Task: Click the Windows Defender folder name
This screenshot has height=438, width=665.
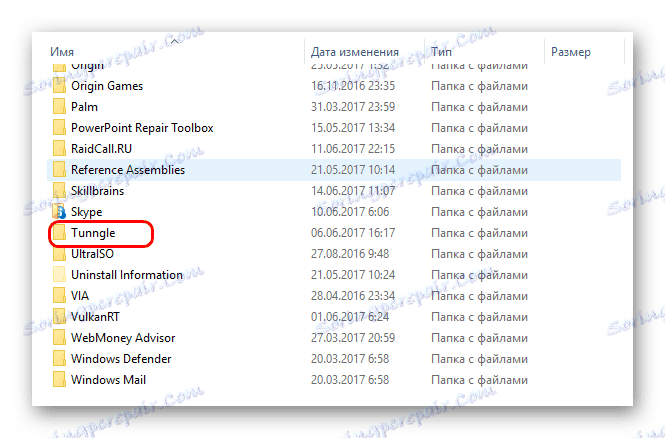Action: point(121,359)
